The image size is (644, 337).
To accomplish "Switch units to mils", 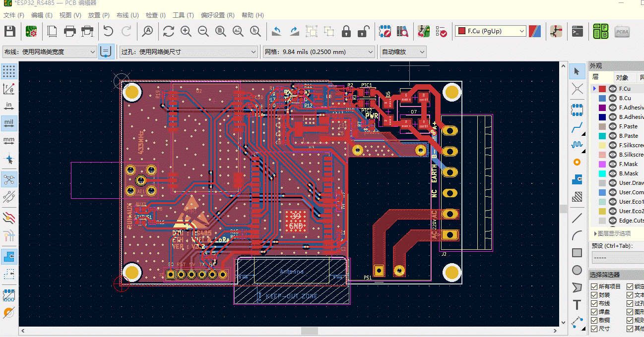I will (x=9, y=122).
